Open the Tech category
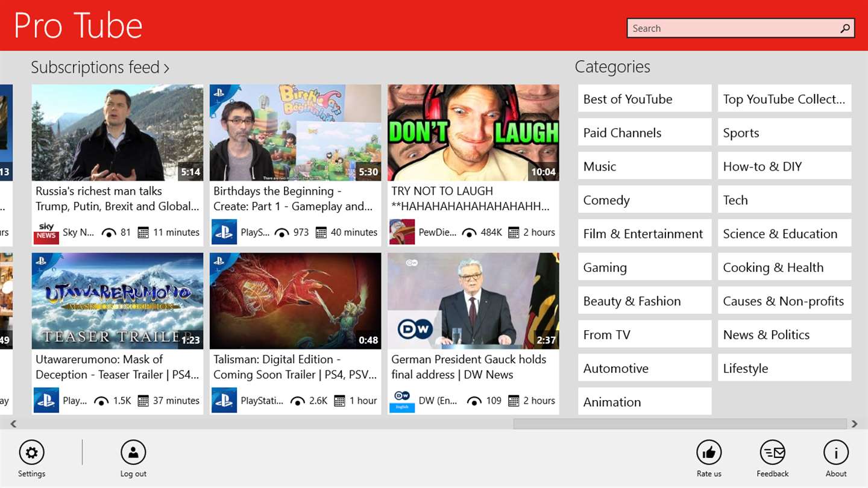This screenshot has width=868, height=488. point(785,199)
